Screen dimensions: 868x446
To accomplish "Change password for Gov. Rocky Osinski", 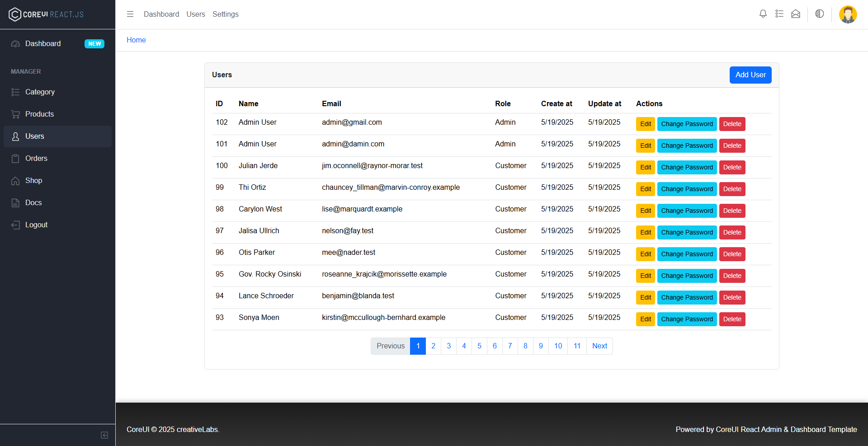I will point(687,276).
